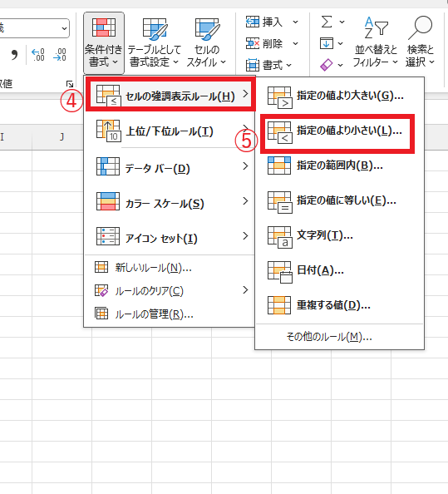Expand the 削除 dropdown arrow

pyautogui.click(x=295, y=43)
